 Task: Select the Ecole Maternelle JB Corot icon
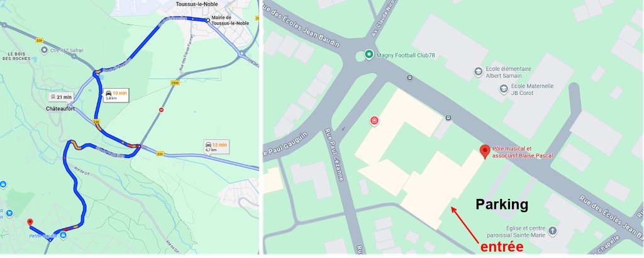click(504, 89)
